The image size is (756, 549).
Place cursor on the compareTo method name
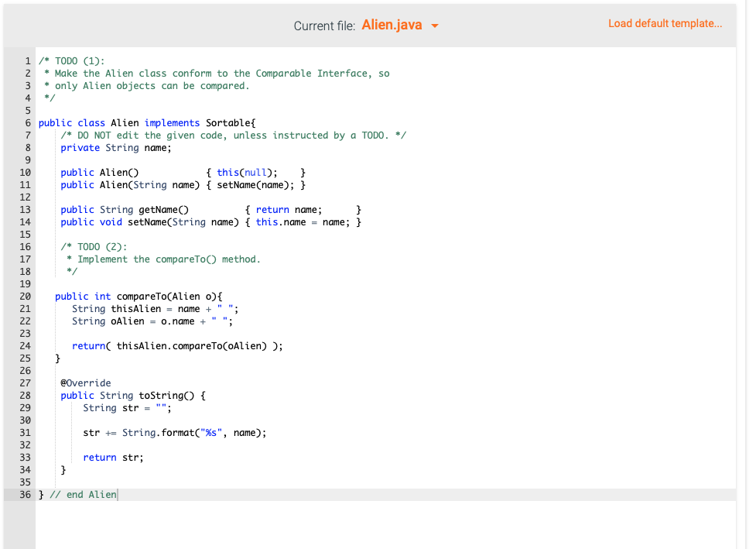click(x=143, y=296)
